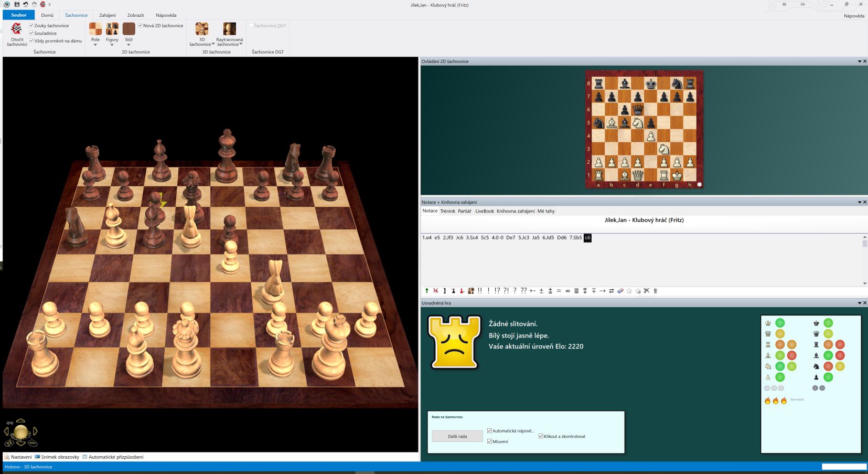Toggle Klikout a zkontrolovat checkbox
This screenshot has width=868, height=474.
(541, 436)
